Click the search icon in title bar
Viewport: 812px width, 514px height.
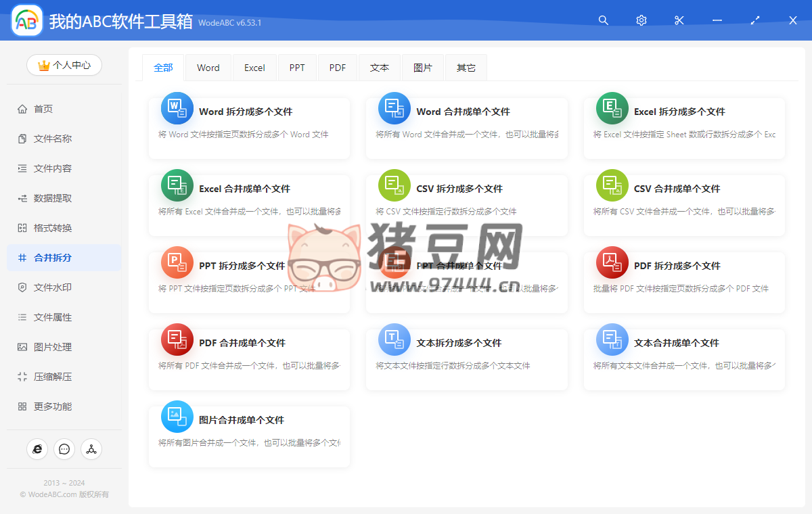point(604,20)
